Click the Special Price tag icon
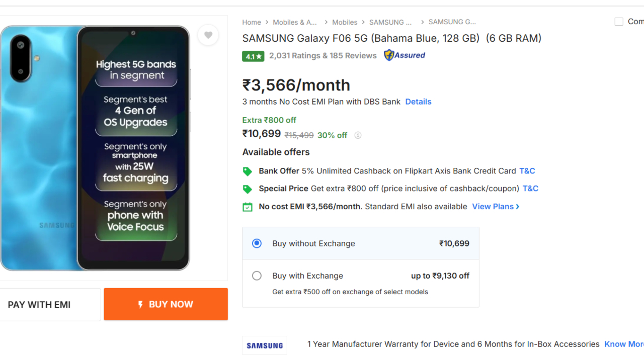 pos(248,189)
